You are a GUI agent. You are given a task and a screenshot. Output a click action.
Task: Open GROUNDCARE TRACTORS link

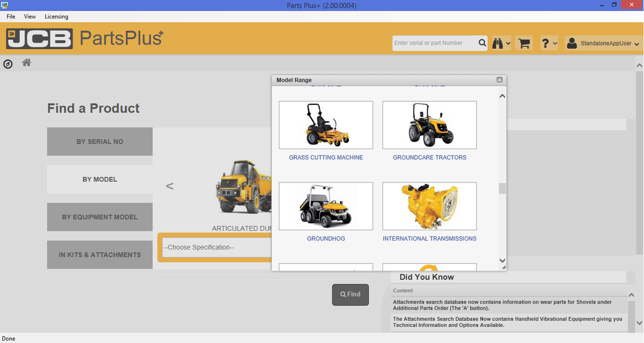(x=430, y=158)
